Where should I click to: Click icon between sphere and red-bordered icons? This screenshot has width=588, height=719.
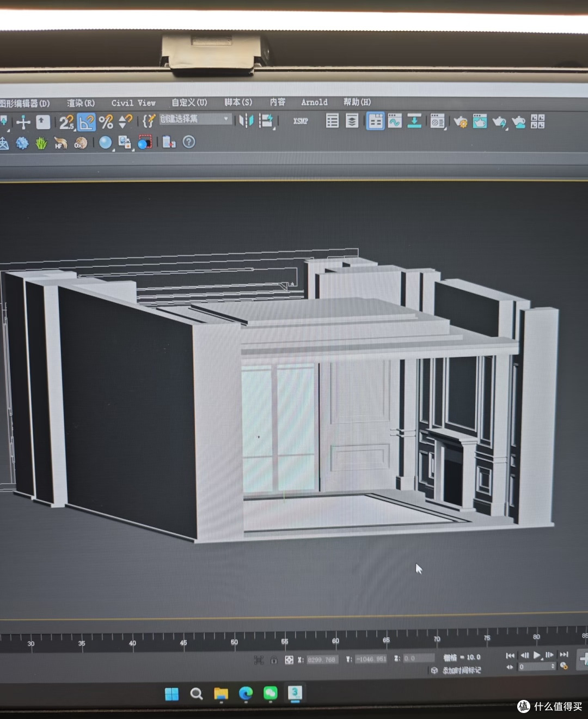pos(125,143)
